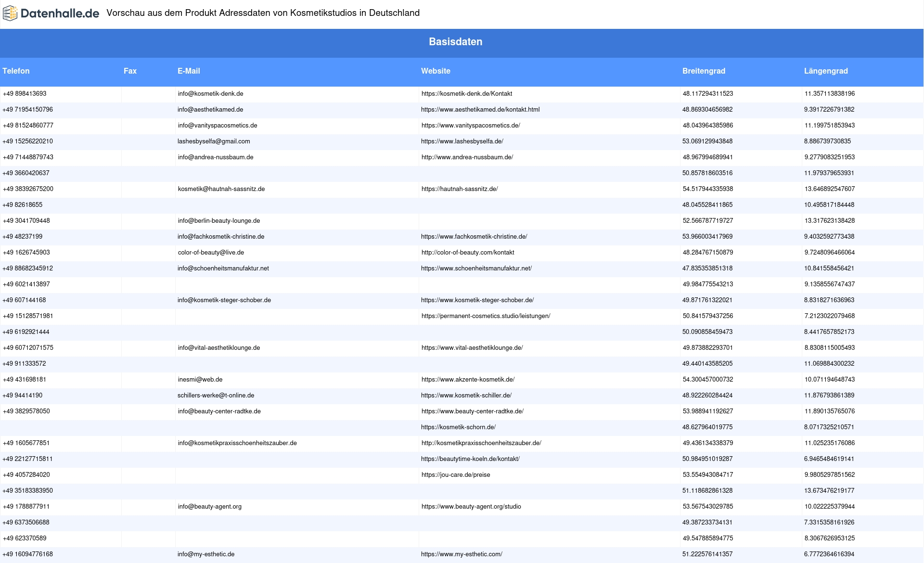Select email info@andrea-nussbaum.de
924x563 pixels.
pos(216,157)
